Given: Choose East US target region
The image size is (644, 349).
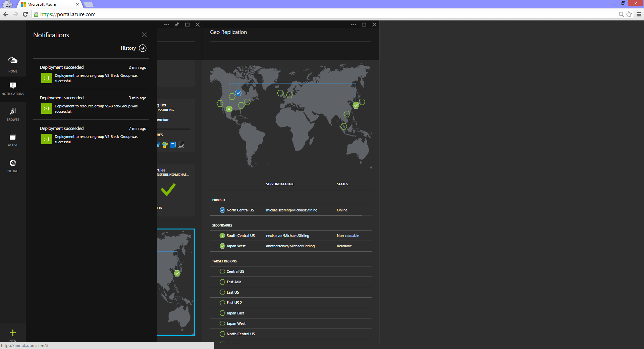Looking at the screenshot, I should [291, 292].
